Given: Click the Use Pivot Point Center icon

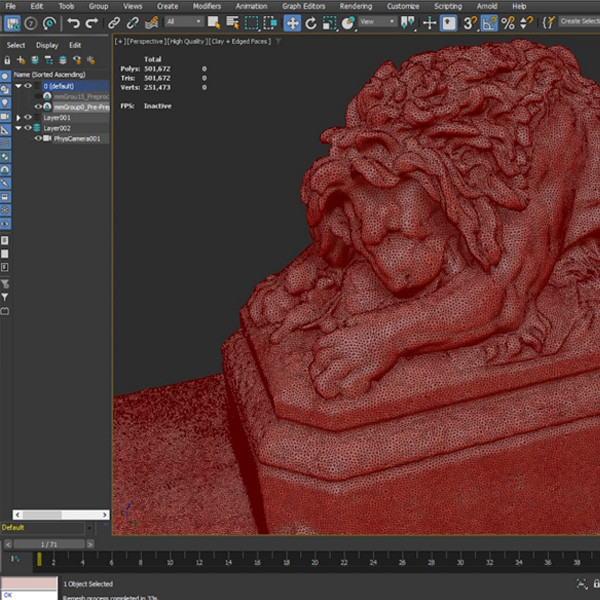Looking at the screenshot, I should pos(408,23).
